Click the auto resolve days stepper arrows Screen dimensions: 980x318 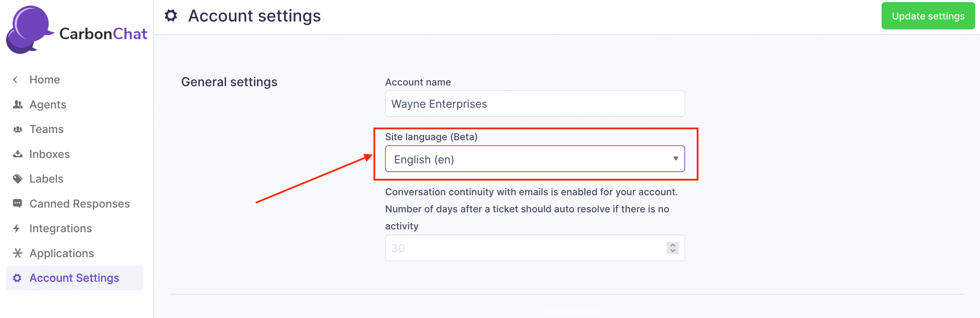(x=672, y=248)
